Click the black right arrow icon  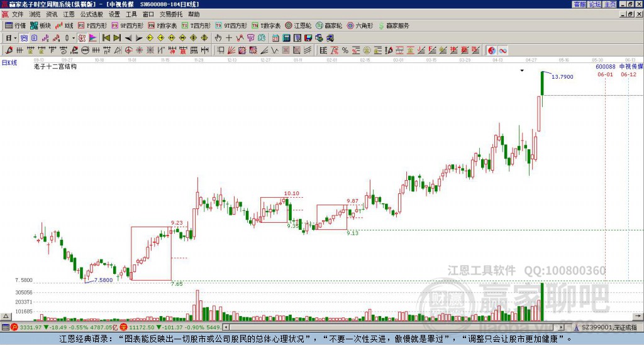(x=139, y=38)
